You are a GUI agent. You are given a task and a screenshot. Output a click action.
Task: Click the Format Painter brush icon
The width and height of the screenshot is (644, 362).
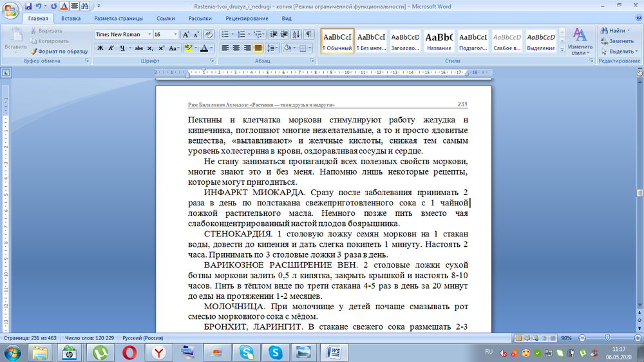(33, 51)
